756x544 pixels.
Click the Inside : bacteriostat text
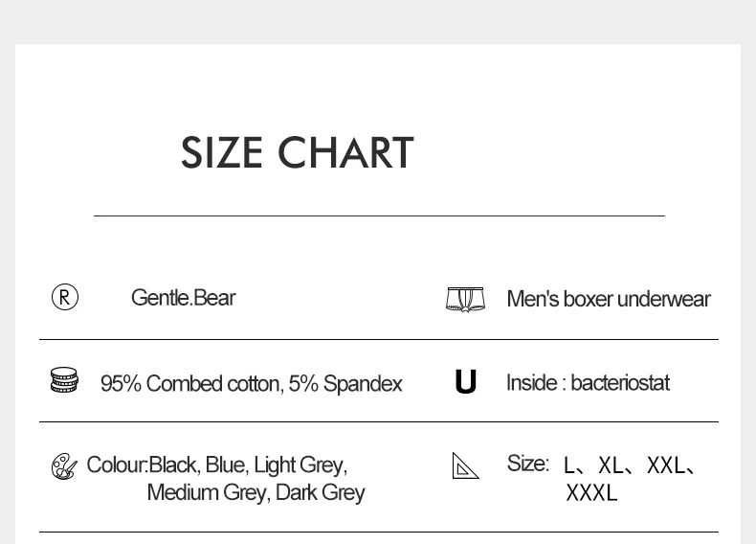[x=588, y=383]
